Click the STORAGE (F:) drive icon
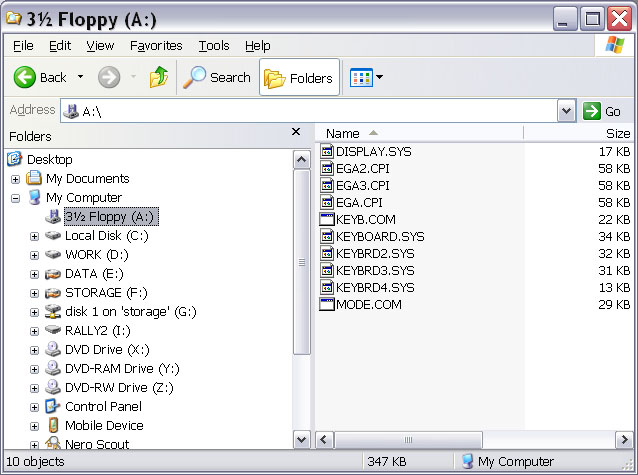Screen dimensions: 638x475 53,293
